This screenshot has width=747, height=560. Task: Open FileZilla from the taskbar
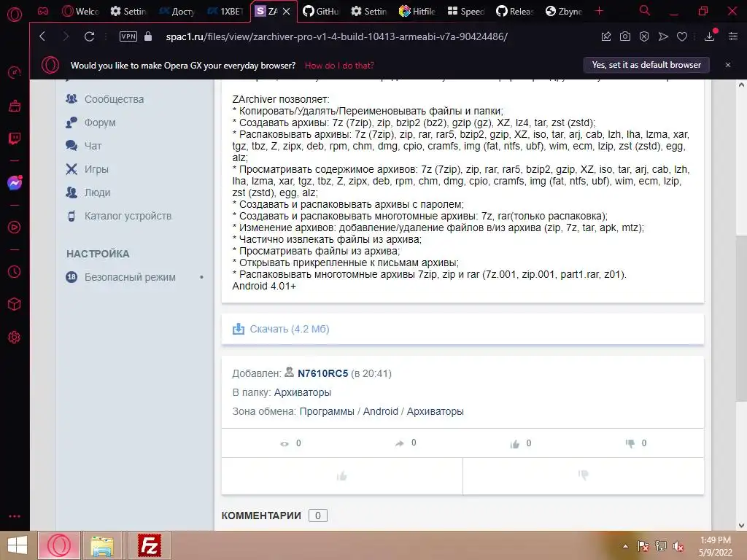click(x=149, y=545)
